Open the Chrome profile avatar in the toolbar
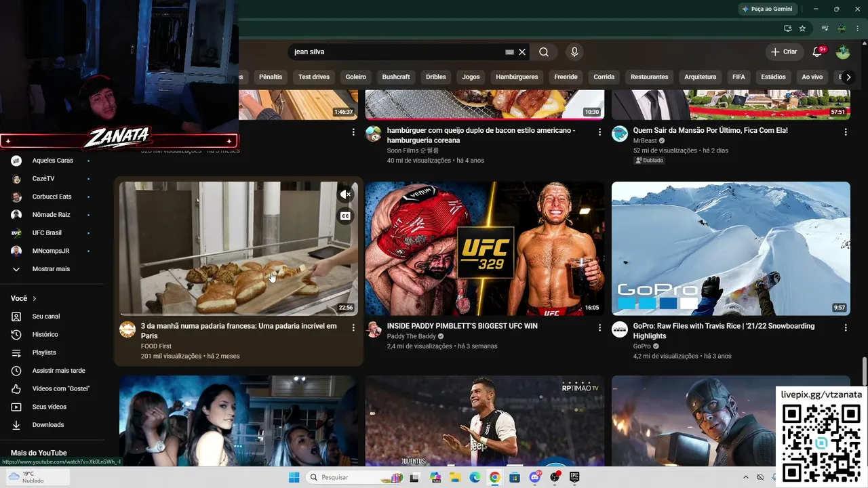This screenshot has height=488, width=868. tap(842, 28)
